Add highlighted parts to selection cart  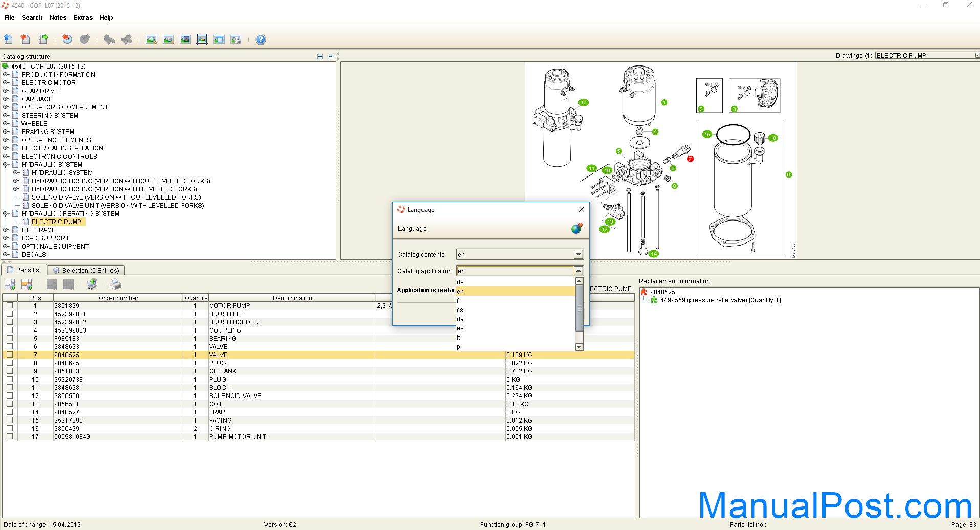tap(27, 284)
